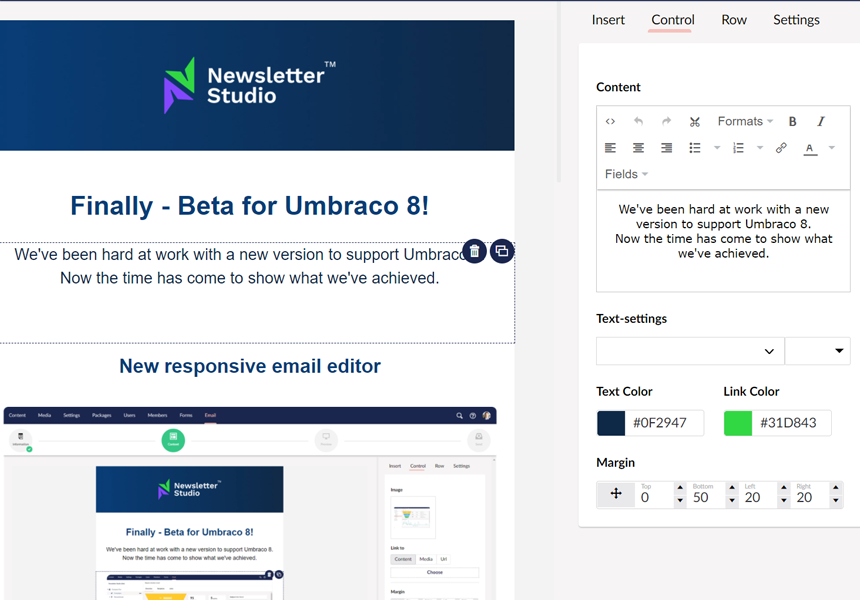Click the 'Text-settings' label
This screenshot has width=860, height=600.
point(631,319)
